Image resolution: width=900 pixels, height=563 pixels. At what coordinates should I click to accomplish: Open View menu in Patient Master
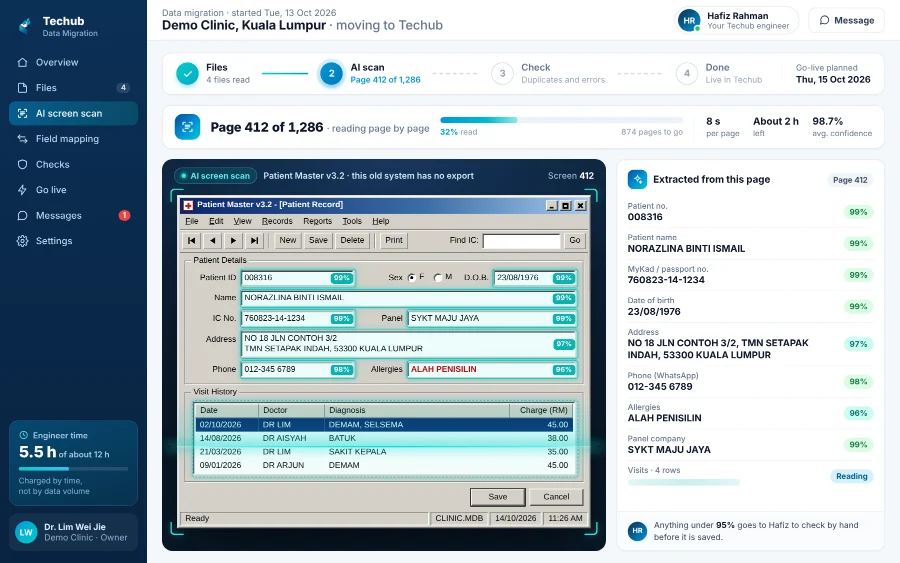point(242,221)
